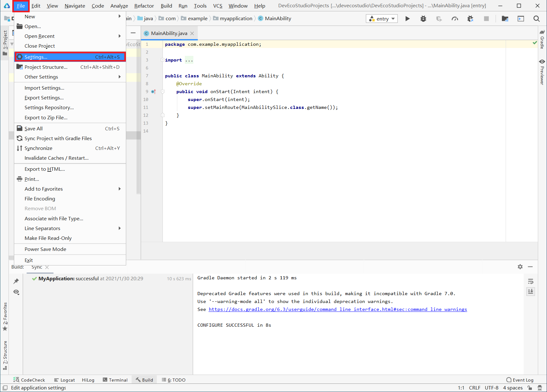
Task: Click the override gutter icon on line 9
Action: (153, 92)
